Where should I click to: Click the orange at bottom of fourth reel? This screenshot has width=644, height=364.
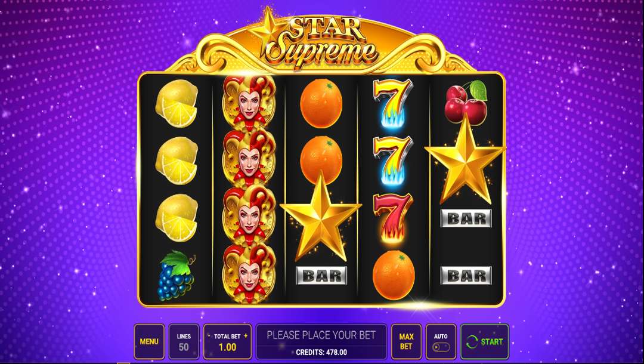coord(394,275)
